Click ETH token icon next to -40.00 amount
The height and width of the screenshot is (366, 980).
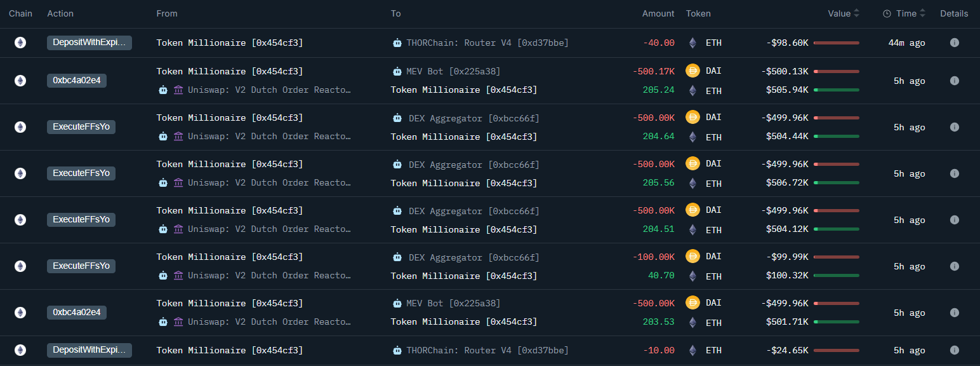click(692, 43)
